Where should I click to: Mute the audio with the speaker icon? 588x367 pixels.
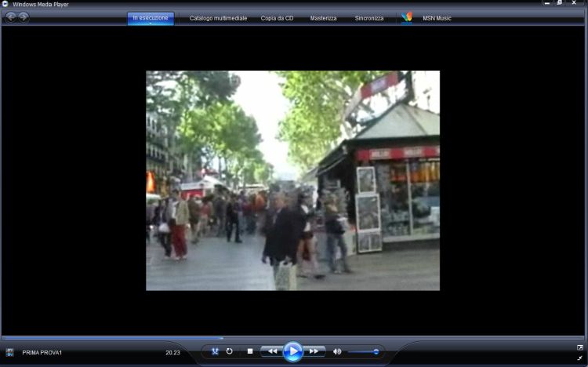[x=337, y=351]
